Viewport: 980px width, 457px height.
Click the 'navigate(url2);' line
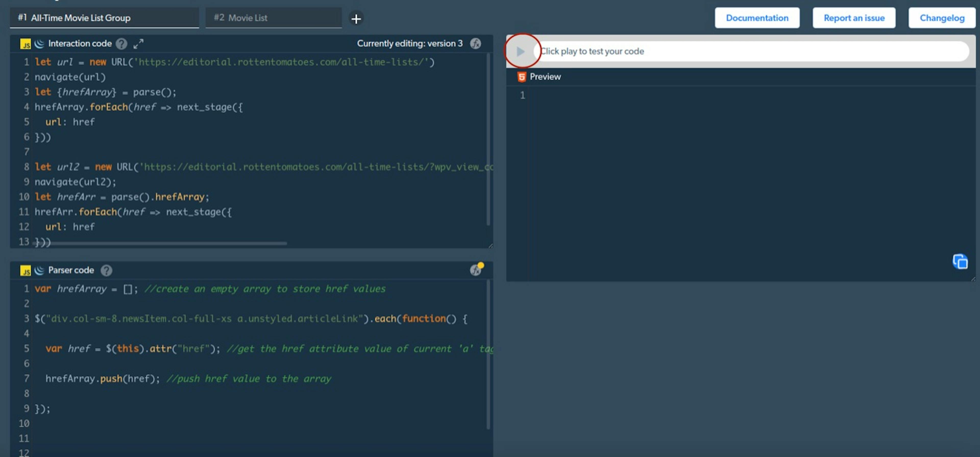click(x=75, y=182)
